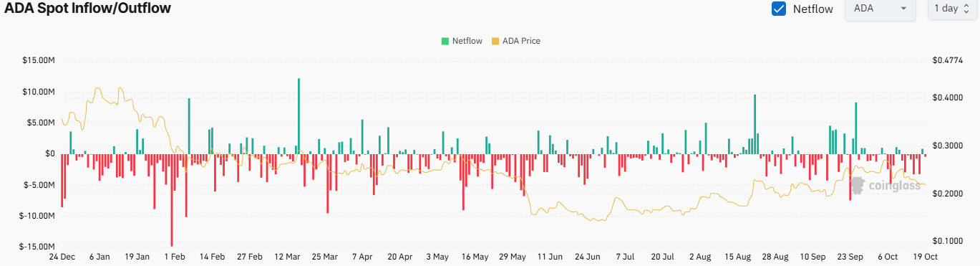This screenshot has height=266, width=980.
Task: Click the $0.2000 price axis label
Action: 947,194
